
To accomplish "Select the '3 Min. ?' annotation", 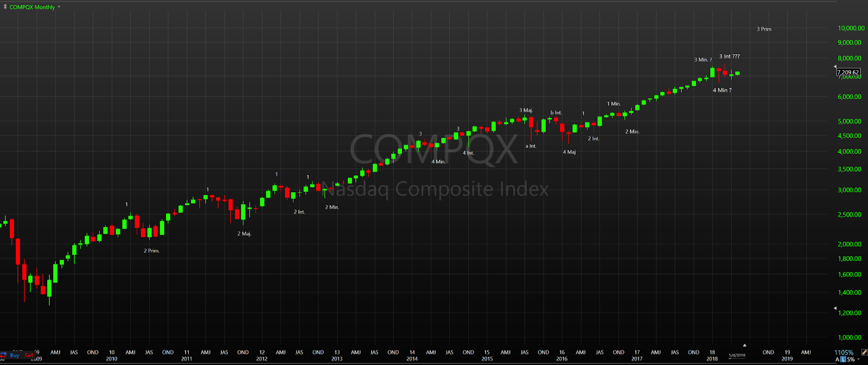I will click(703, 60).
